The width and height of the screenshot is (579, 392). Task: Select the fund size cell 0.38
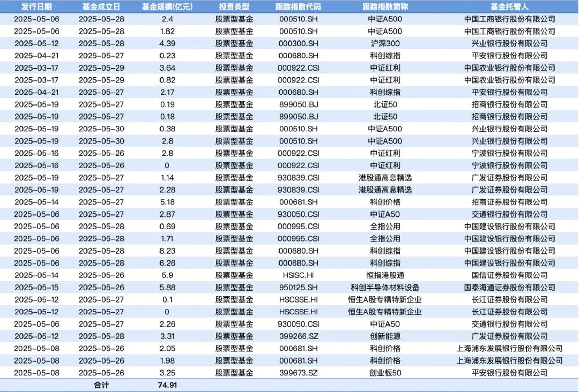point(167,129)
